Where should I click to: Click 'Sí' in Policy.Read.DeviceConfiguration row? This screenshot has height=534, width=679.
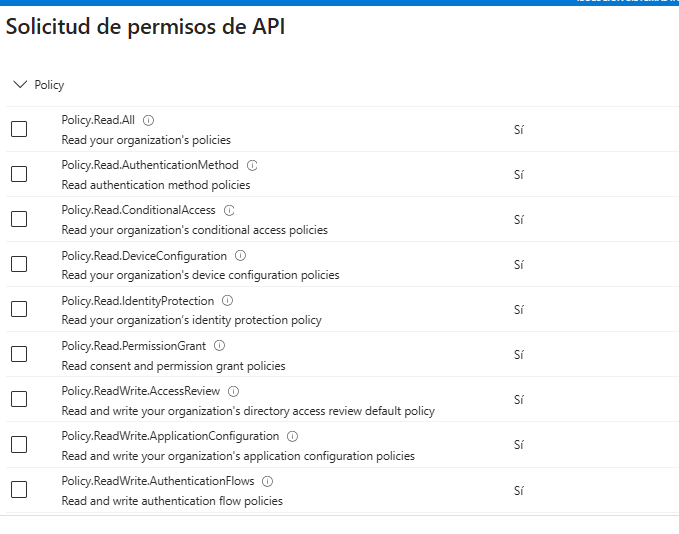pos(519,265)
